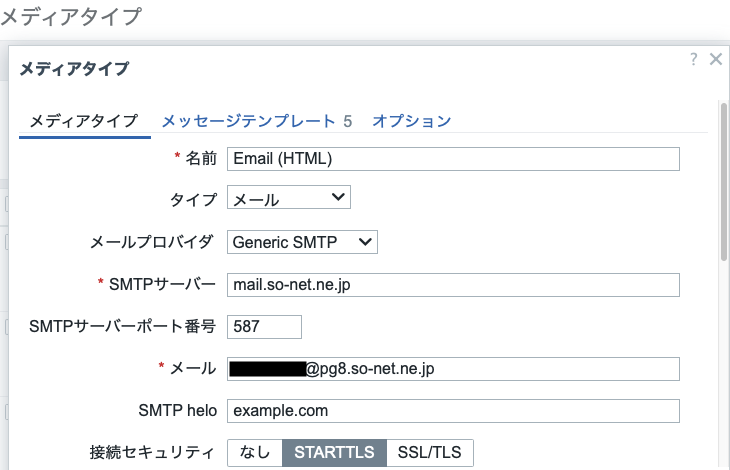The width and height of the screenshot is (730, 470).
Task: Select なし connection security option
Action: pyautogui.click(x=255, y=452)
